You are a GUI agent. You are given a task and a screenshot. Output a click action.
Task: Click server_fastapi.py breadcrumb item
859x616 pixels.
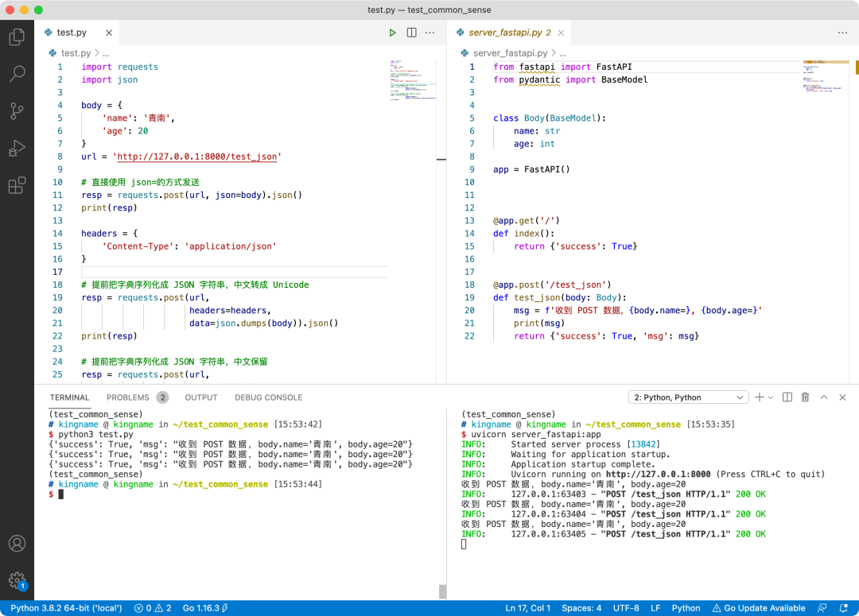tap(504, 53)
